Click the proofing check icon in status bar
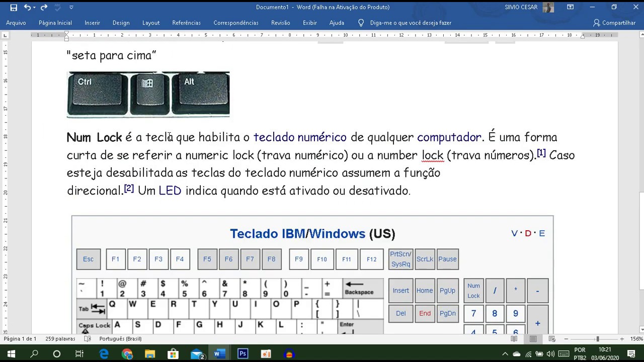Viewport: 644px width, 362px height. pyautogui.click(x=88, y=339)
